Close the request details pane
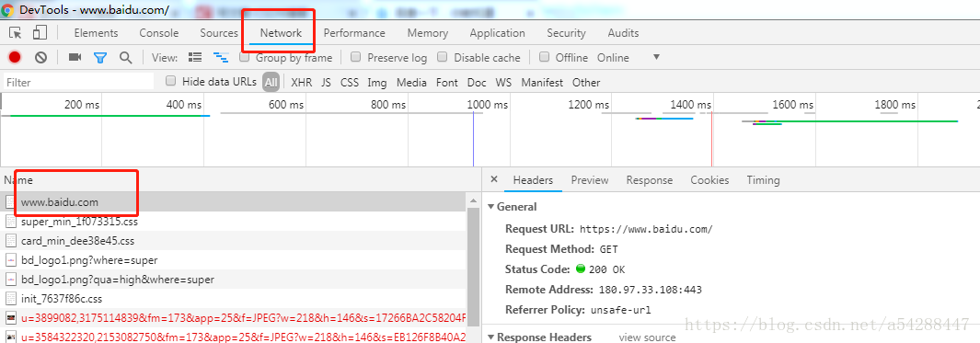 point(494,179)
